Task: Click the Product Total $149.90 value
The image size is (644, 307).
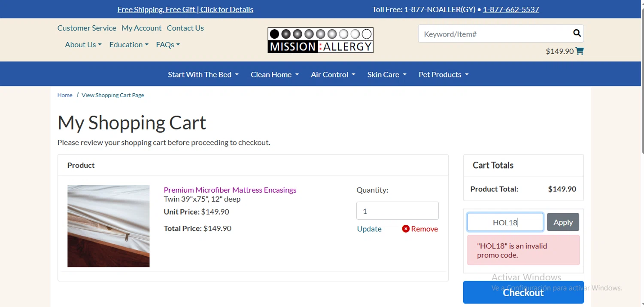Action: click(x=562, y=189)
